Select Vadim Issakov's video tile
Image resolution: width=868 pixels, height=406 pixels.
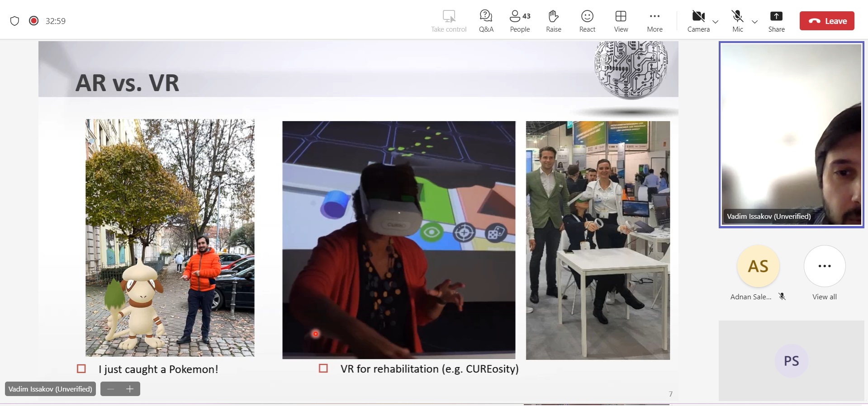[791, 135]
